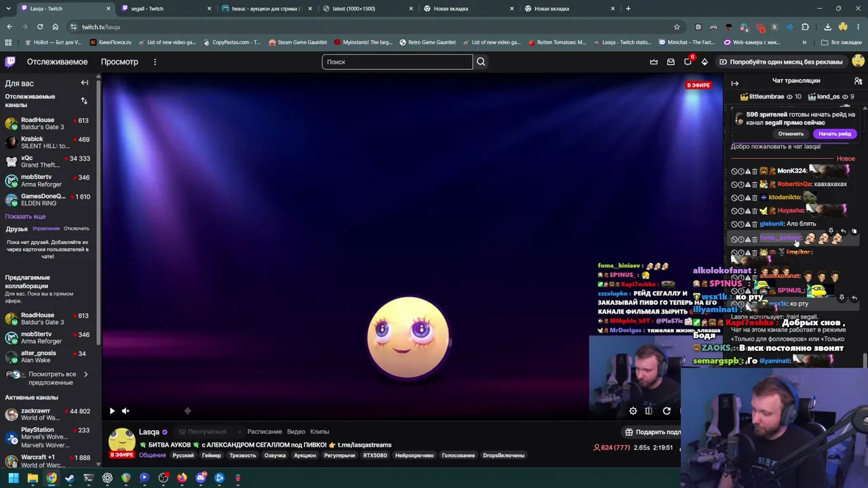
Task: Open the Twitch home logo
Action: pyautogui.click(x=10, y=62)
